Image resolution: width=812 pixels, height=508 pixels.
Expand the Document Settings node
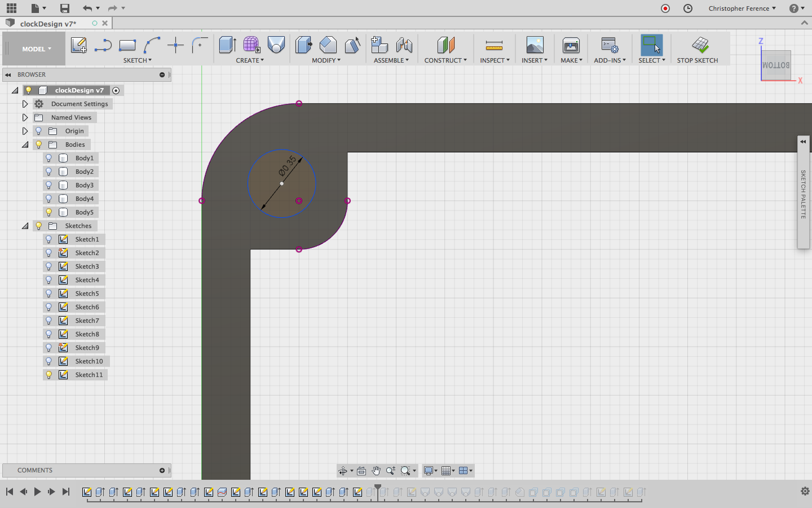(25, 104)
